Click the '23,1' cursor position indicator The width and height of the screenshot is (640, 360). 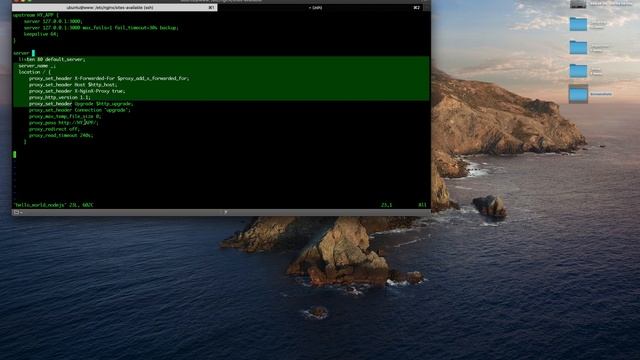(x=387, y=205)
